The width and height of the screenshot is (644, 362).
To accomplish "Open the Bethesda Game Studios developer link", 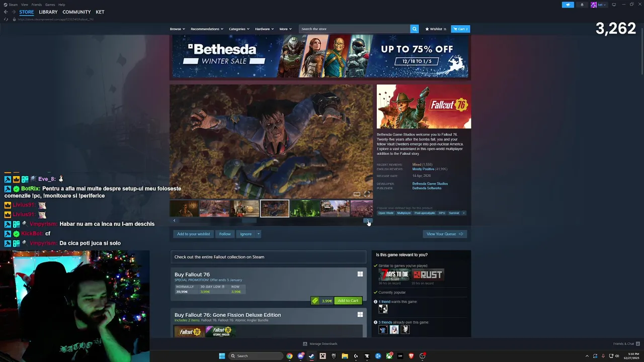I will tap(430, 184).
